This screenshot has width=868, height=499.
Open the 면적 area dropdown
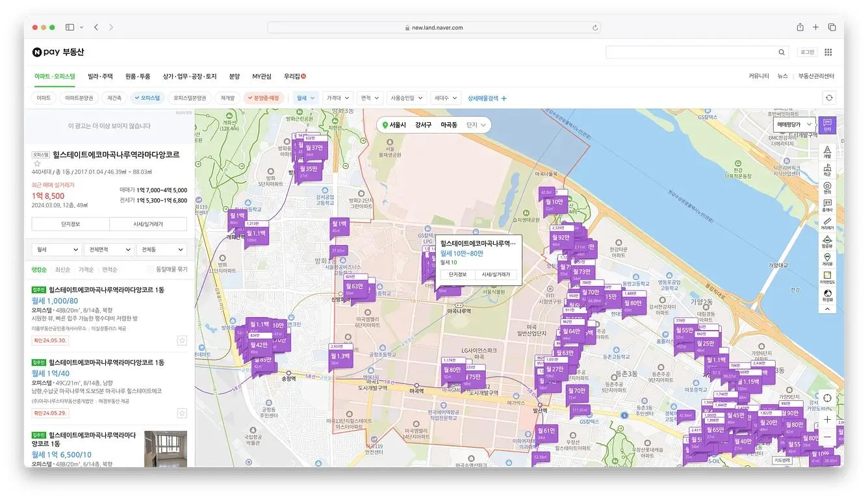coord(369,98)
